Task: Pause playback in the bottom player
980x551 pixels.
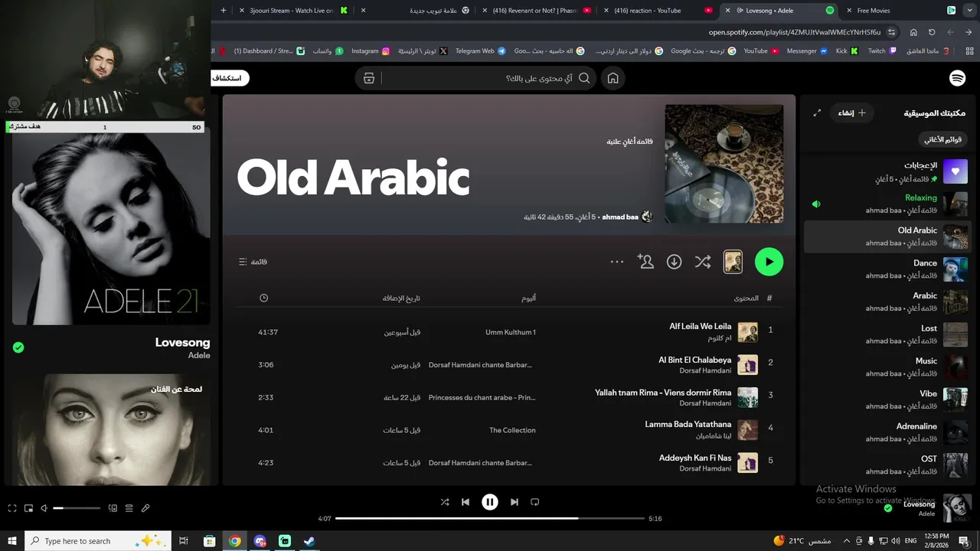Action: pos(490,502)
